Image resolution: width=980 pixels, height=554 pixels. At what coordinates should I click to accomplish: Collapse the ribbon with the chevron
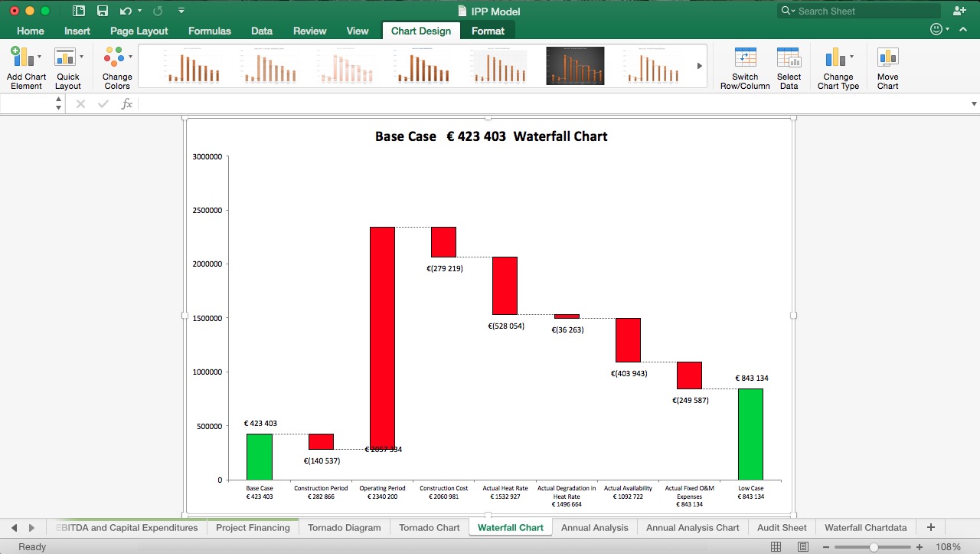(x=963, y=29)
